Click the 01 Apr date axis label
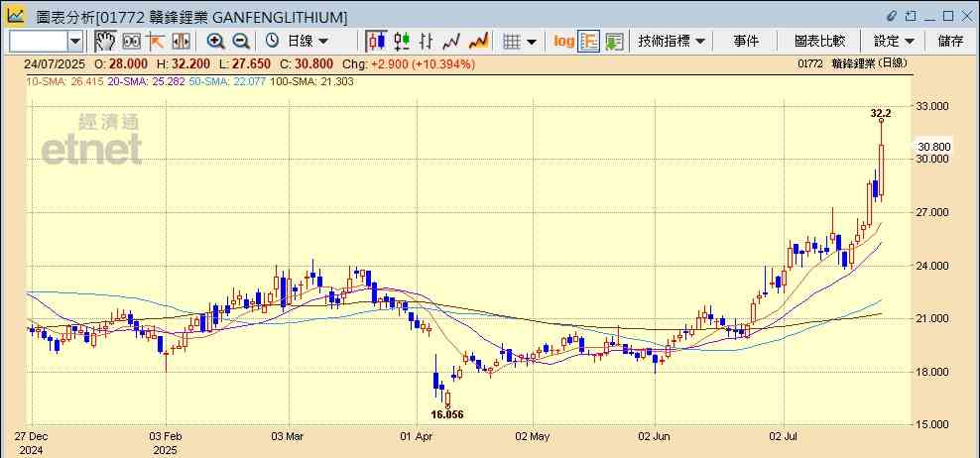 (417, 436)
